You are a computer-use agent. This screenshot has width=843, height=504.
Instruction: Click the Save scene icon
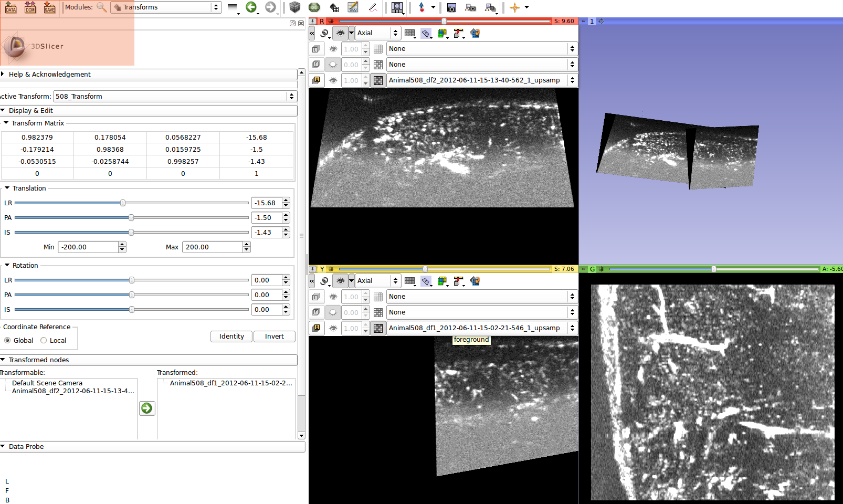click(49, 7)
